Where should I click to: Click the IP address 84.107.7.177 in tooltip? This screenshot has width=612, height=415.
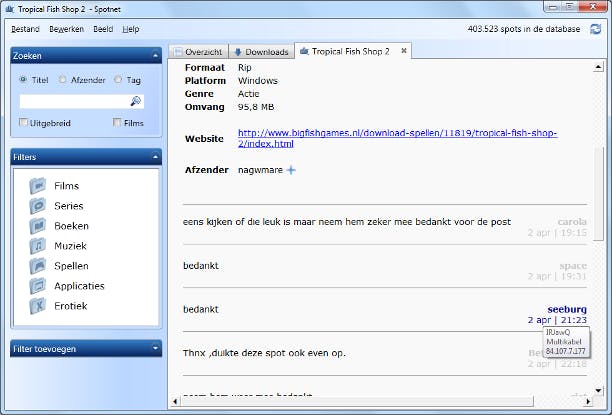coord(566,351)
